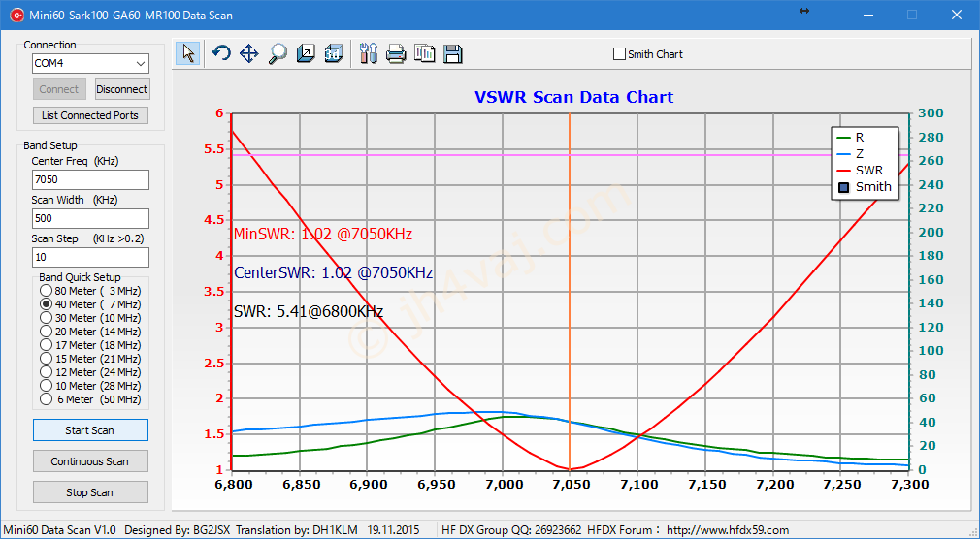Select 30 Meter (10 MHz) band
This screenshot has height=539, width=980.
pos(90,318)
